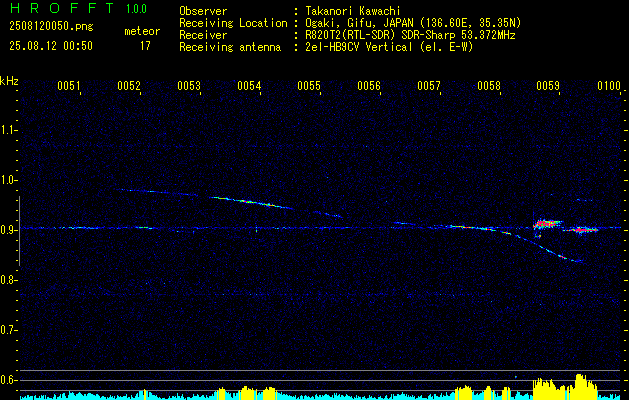This screenshot has height=400, width=629.
Task: Click the bright red echo burst near 0059
Action: [x=546, y=223]
